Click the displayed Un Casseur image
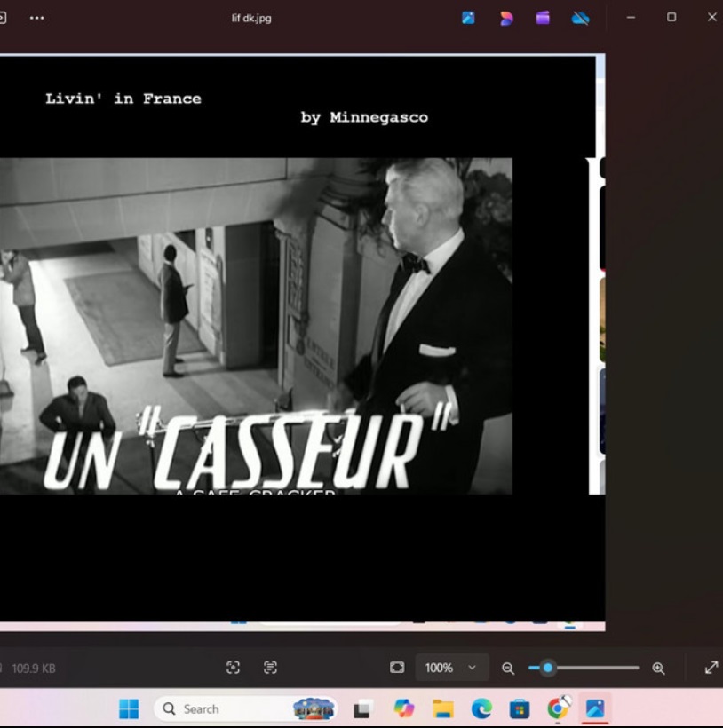 [302, 343]
